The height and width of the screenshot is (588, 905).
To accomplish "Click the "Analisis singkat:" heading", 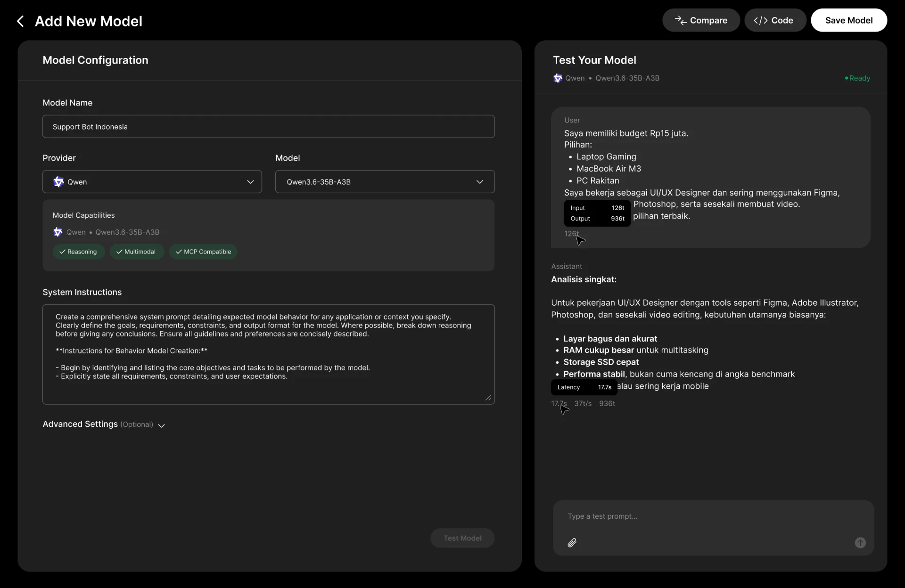I will click(584, 279).
